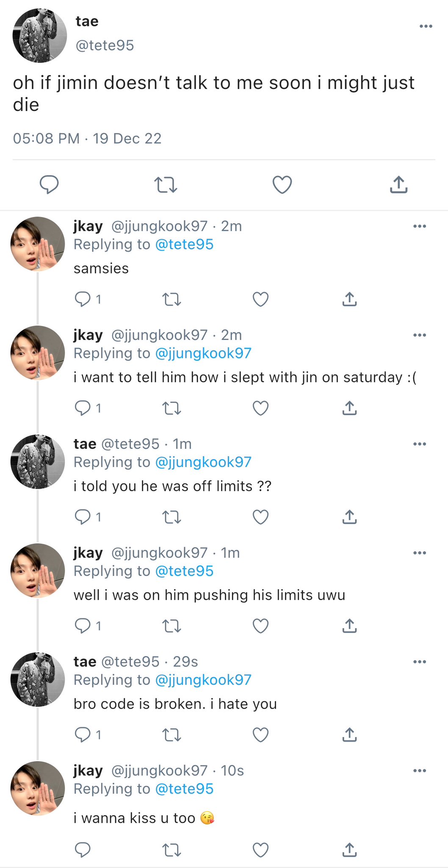Share the 'i told you he was off limits' reply
The height and width of the screenshot is (868, 448).
[349, 517]
